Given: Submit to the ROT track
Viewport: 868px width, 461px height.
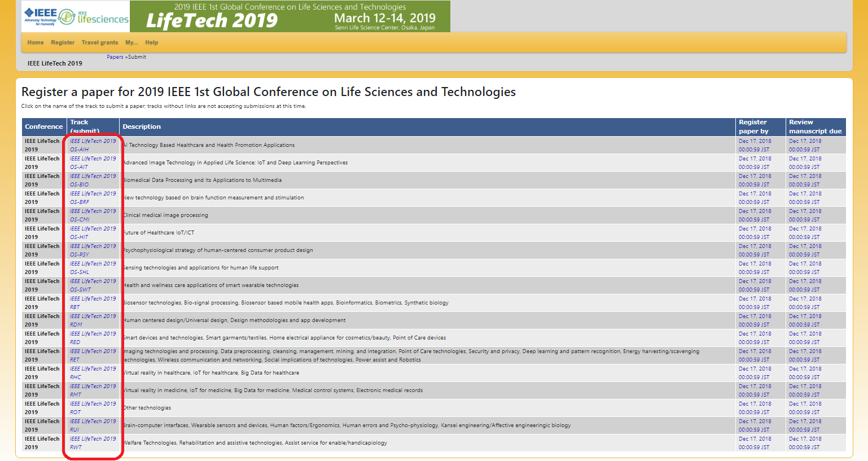Looking at the screenshot, I should click(x=93, y=408).
